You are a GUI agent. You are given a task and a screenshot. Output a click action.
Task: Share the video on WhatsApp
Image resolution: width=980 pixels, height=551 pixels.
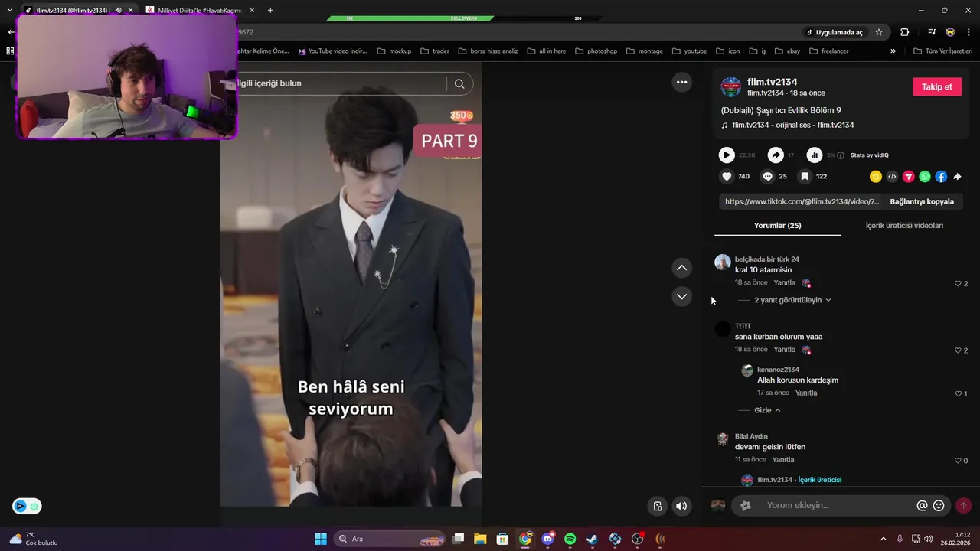pyautogui.click(x=925, y=177)
